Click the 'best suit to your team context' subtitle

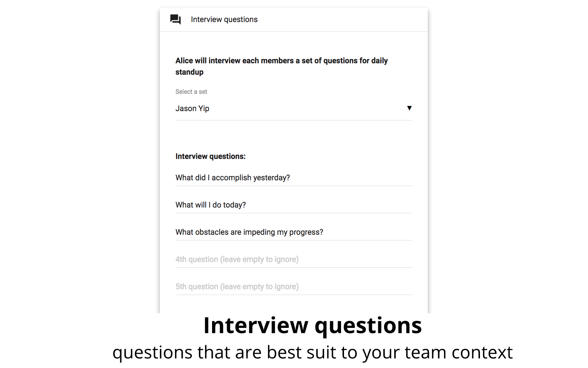[x=389, y=353]
